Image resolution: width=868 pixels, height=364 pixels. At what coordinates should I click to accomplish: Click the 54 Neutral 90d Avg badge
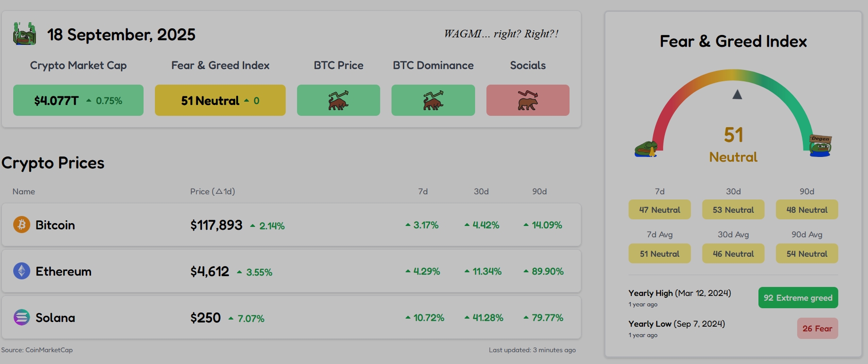tap(807, 254)
